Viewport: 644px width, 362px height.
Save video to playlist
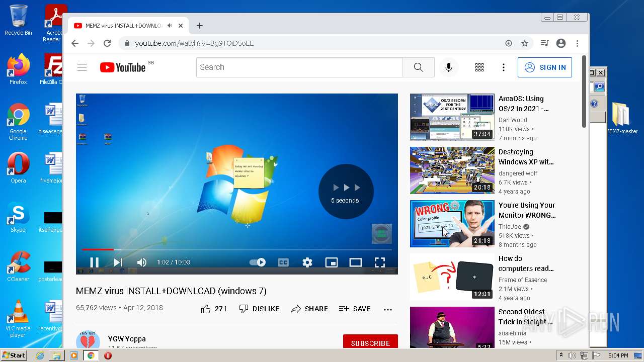[355, 309]
